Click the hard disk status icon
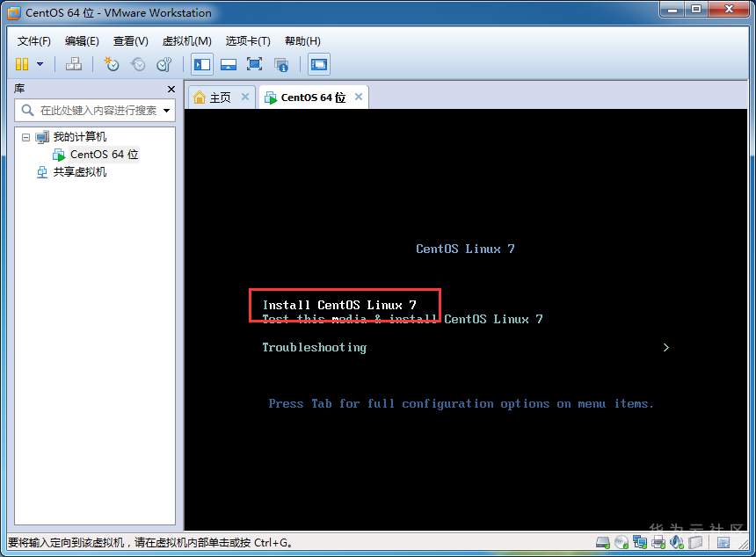This screenshot has width=756, height=557. (603, 543)
